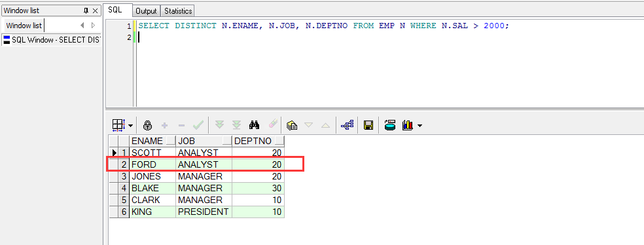Click the JONES cell
This screenshot has height=245, width=644.
pos(152,176)
